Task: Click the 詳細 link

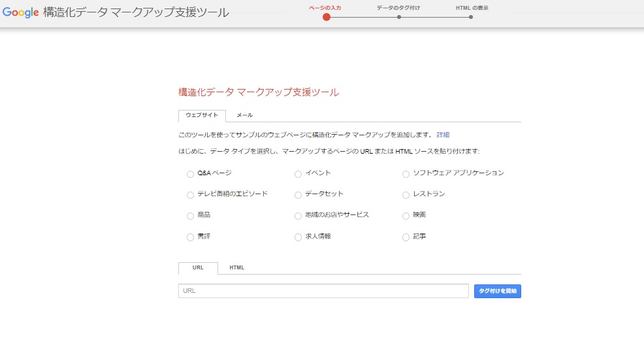Action: 443,135
